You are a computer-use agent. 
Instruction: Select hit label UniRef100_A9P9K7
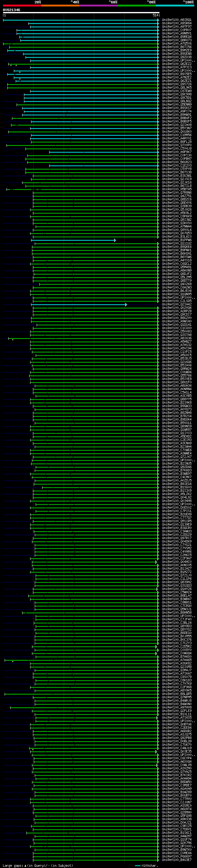point(176,152)
